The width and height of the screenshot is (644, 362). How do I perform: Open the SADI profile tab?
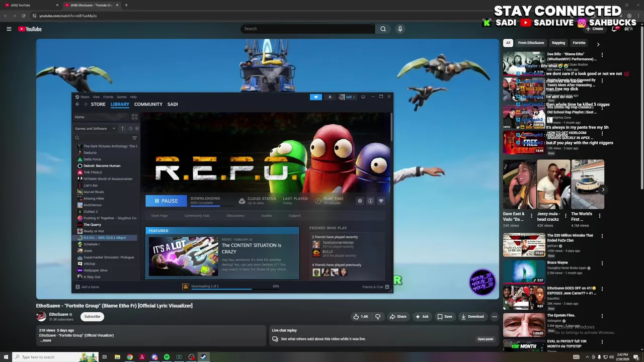tap(173, 104)
